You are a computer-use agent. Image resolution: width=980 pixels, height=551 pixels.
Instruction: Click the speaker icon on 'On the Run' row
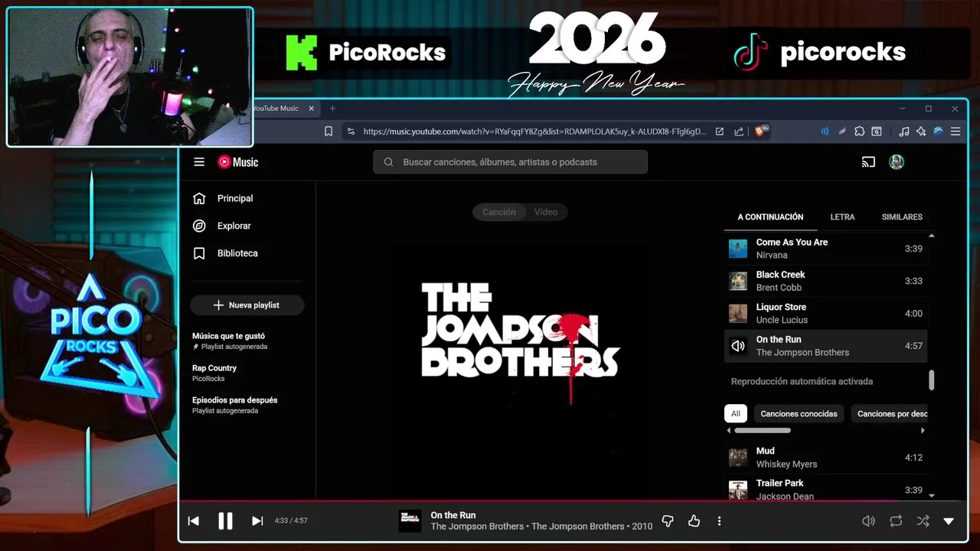(x=738, y=346)
